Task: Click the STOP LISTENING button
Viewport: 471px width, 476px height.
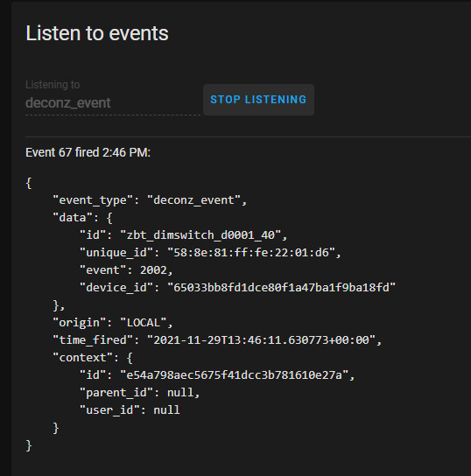Action: pos(258,100)
